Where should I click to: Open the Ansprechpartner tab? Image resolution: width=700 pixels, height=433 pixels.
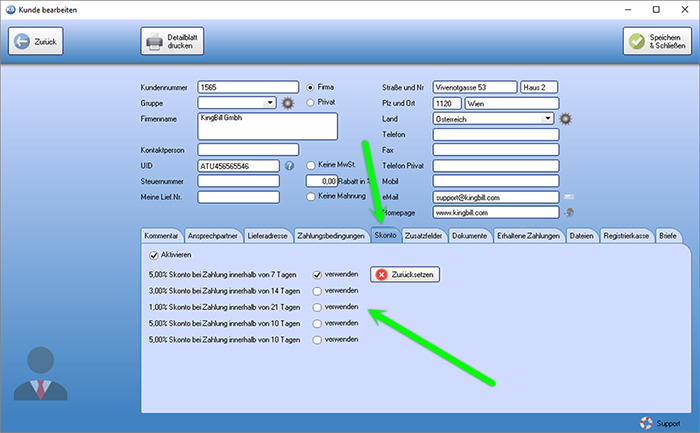[x=213, y=236]
